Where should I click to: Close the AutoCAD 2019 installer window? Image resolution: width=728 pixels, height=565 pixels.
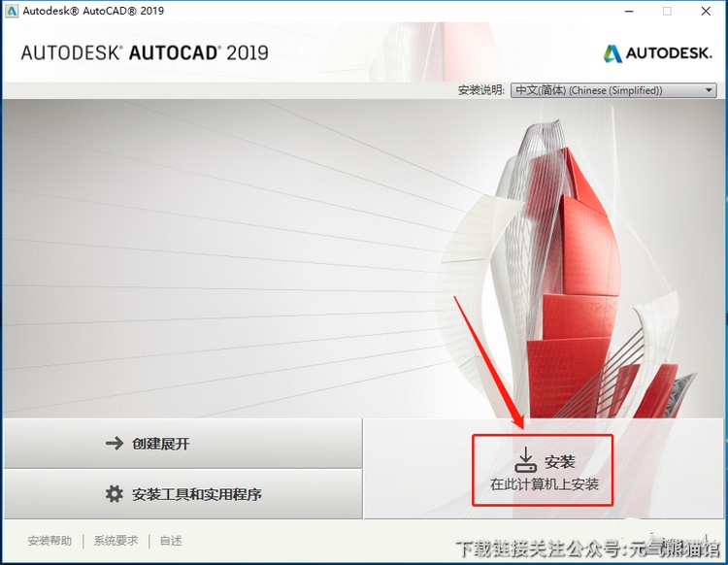pyautogui.click(x=708, y=12)
